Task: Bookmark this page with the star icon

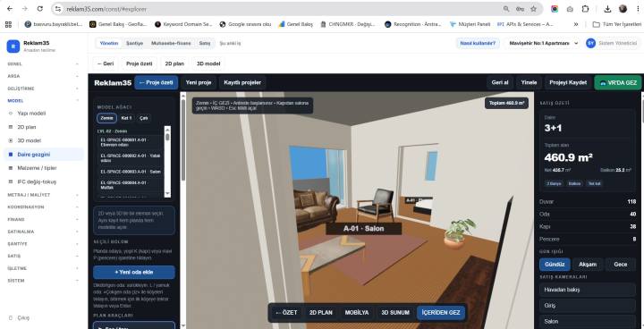Action: (533, 9)
